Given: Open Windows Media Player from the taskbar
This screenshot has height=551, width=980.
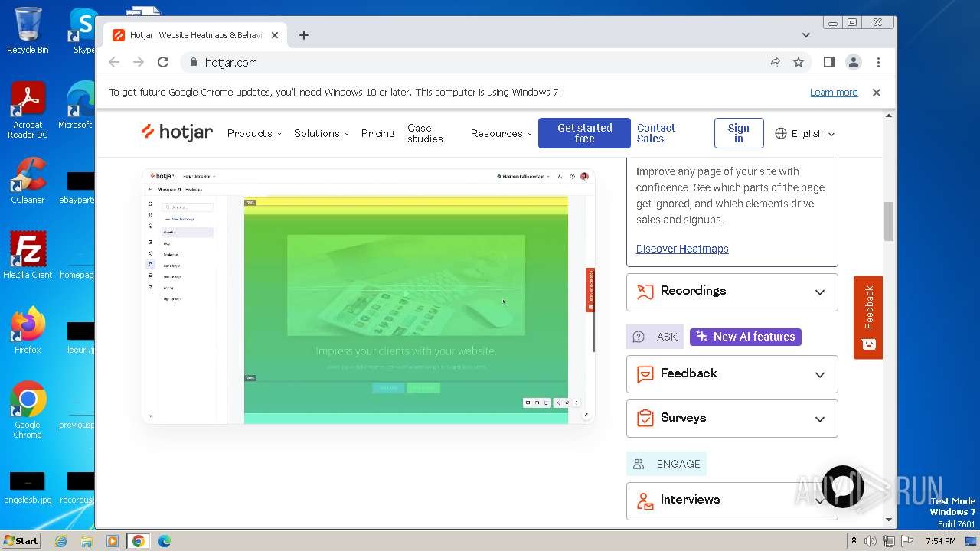Looking at the screenshot, I should (113, 541).
